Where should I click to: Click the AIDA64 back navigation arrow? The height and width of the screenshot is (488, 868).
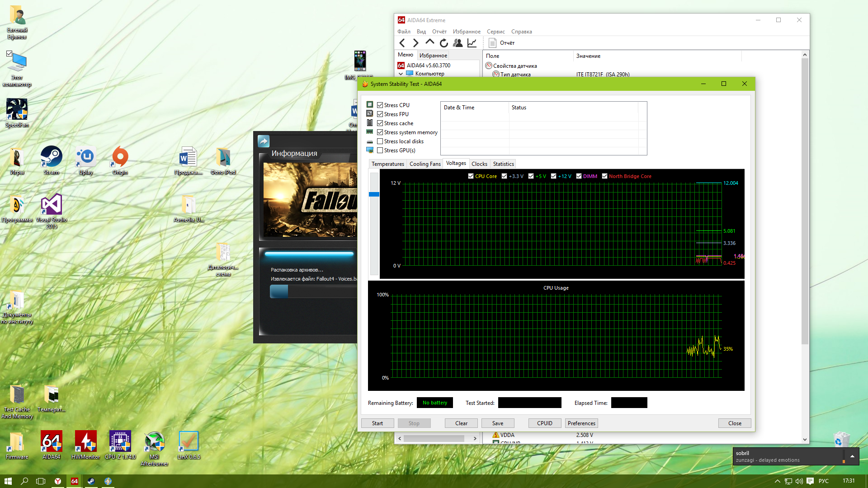402,43
